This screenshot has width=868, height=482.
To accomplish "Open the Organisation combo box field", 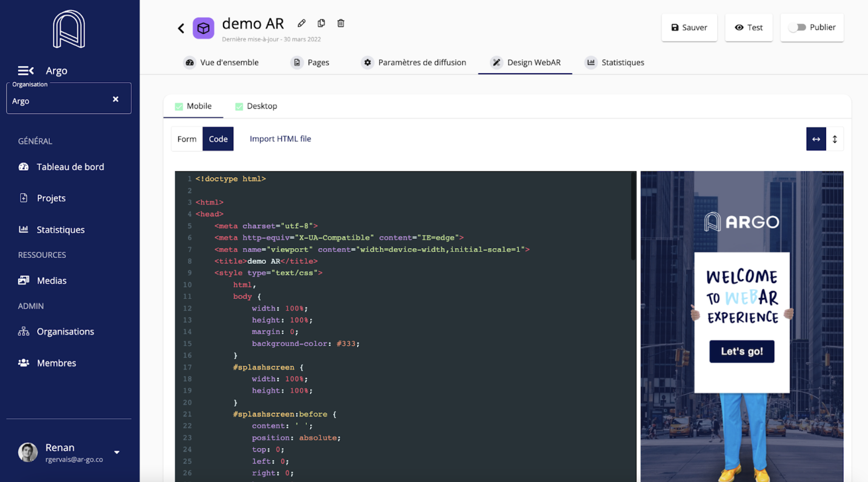I will (x=68, y=98).
